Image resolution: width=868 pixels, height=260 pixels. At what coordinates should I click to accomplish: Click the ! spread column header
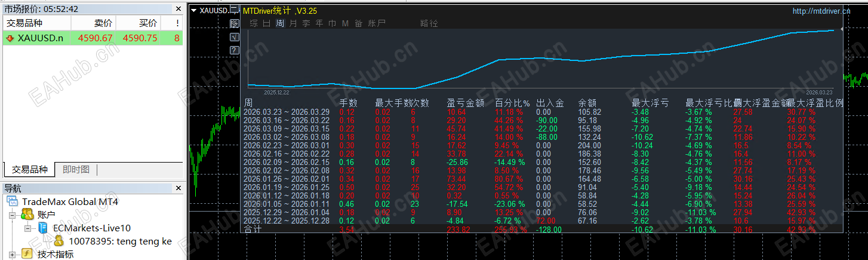[171, 23]
